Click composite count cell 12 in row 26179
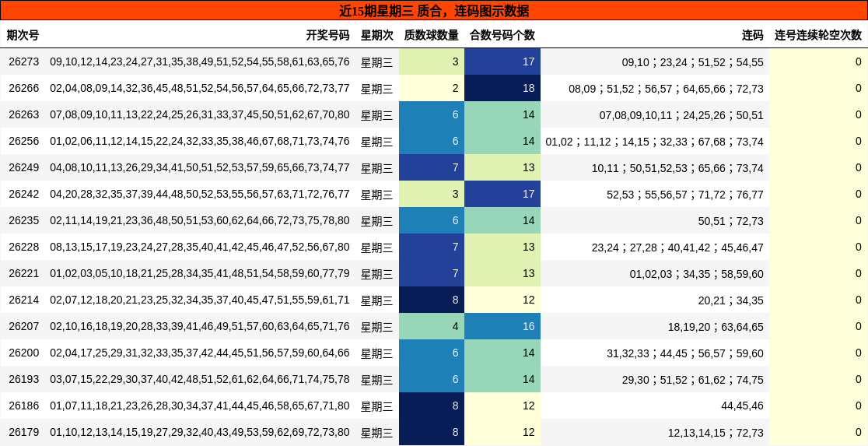The height and width of the screenshot is (446, 868). click(502, 432)
